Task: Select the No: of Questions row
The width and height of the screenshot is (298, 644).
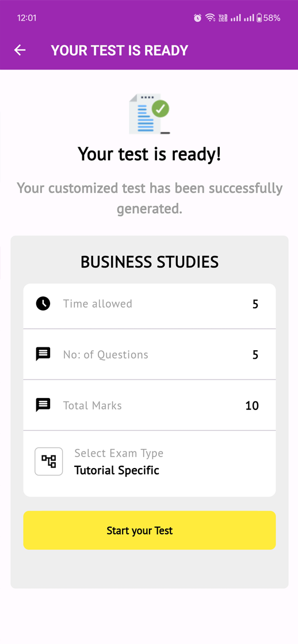Action: (149, 354)
